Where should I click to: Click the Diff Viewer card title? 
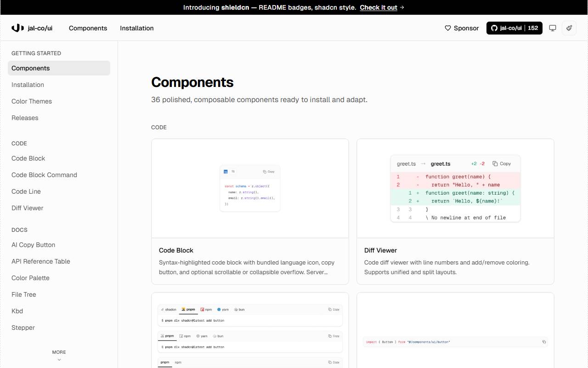point(380,250)
